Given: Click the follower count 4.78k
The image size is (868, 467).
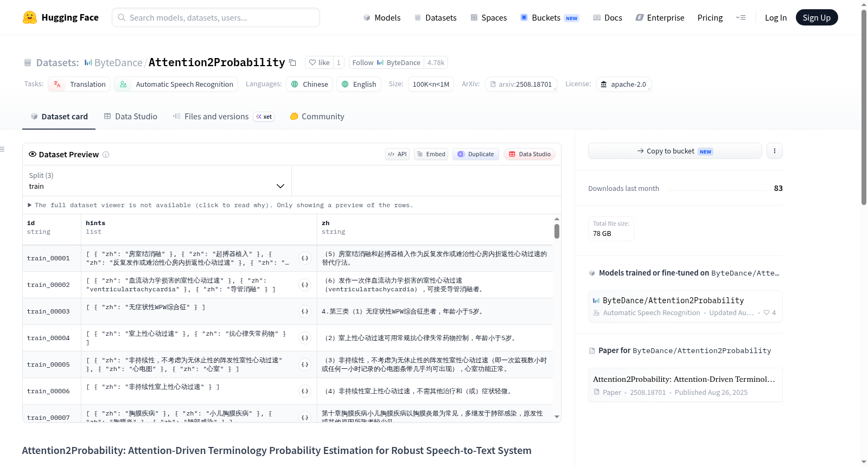Looking at the screenshot, I should pyautogui.click(x=436, y=62).
